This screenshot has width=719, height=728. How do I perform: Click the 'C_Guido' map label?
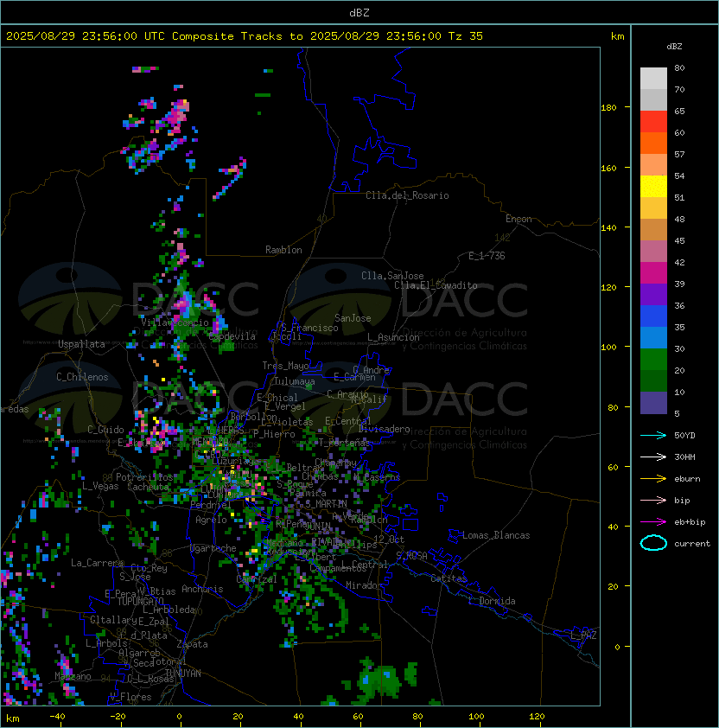[105, 430]
